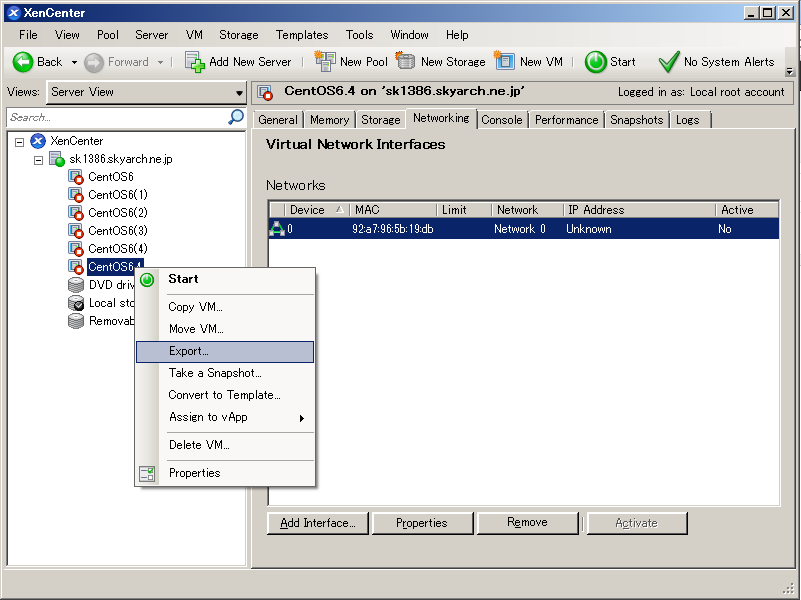This screenshot has width=801, height=600.
Task: Click the CentOS6(1) VM icon
Action: (76, 195)
